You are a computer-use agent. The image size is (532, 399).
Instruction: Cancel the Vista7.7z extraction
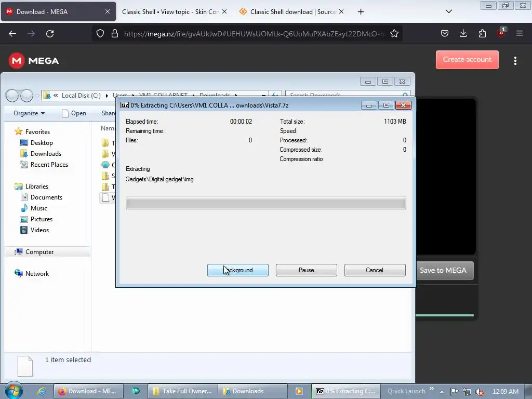pyautogui.click(x=375, y=270)
